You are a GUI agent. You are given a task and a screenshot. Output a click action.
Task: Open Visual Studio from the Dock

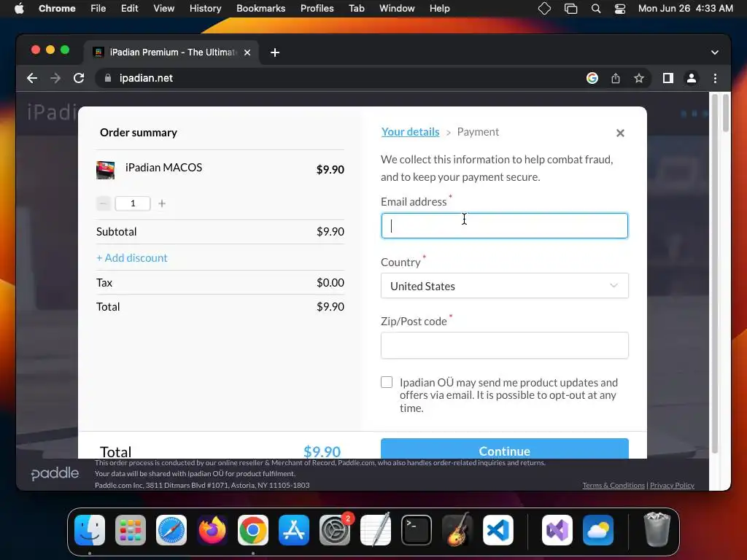point(557,530)
